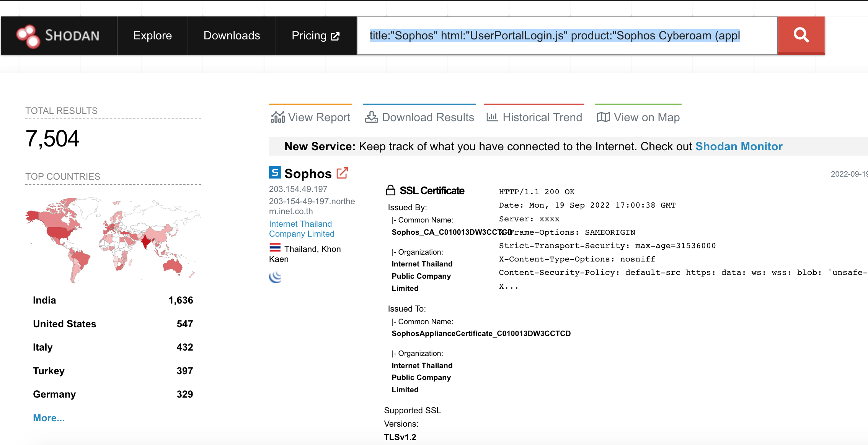Click the View on Map icon
Image resolution: width=868 pixels, height=445 pixels.
click(603, 117)
